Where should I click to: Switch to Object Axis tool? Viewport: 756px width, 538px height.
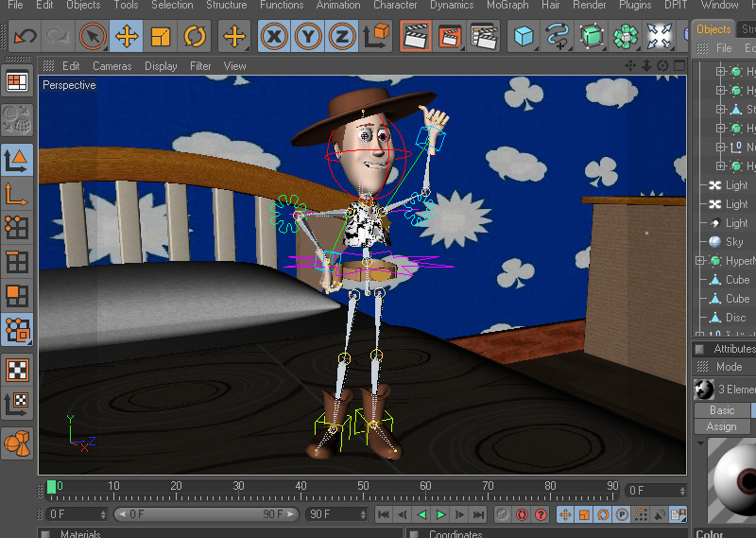[x=17, y=194]
